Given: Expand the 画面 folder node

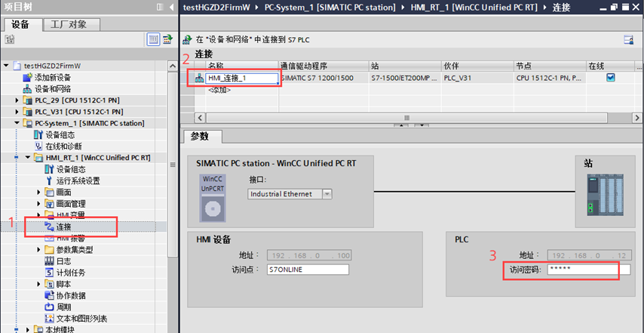Looking at the screenshot, I should (x=39, y=193).
